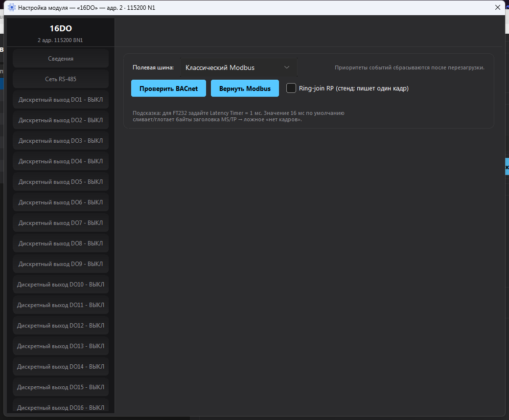Open the Полевая шина dropdown
Screen dimensions: 509x420
click(x=239, y=67)
